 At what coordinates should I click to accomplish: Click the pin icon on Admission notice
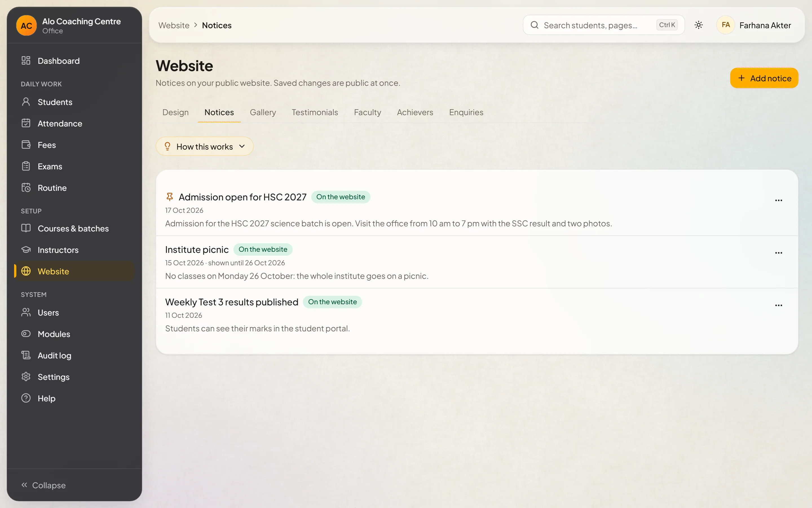tap(170, 197)
